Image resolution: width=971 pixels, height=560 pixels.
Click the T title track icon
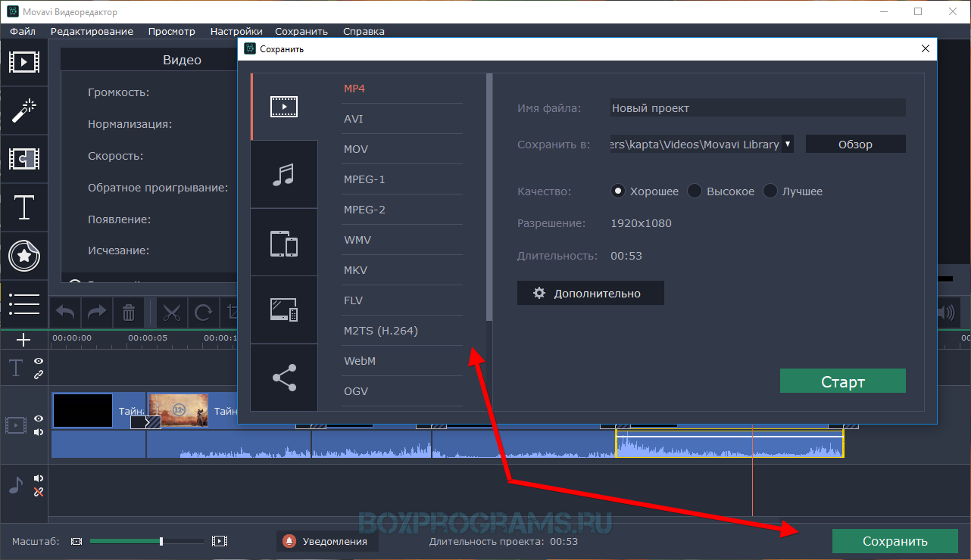(x=16, y=369)
